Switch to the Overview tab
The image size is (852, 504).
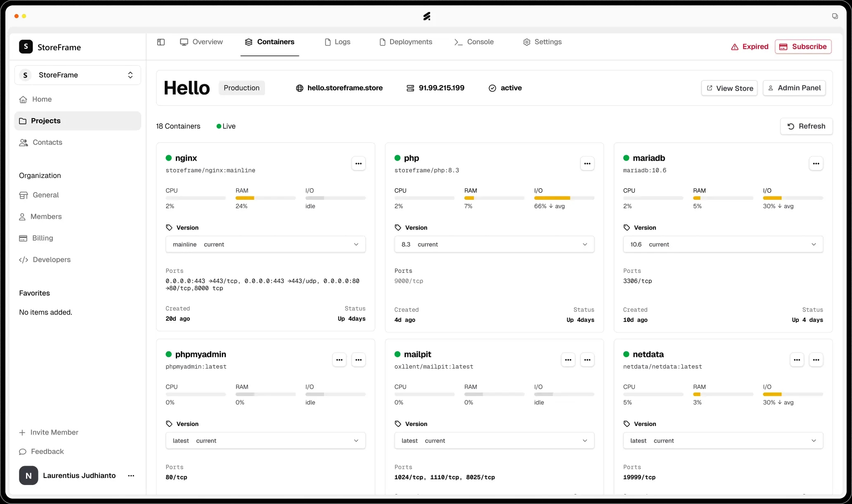(201, 42)
